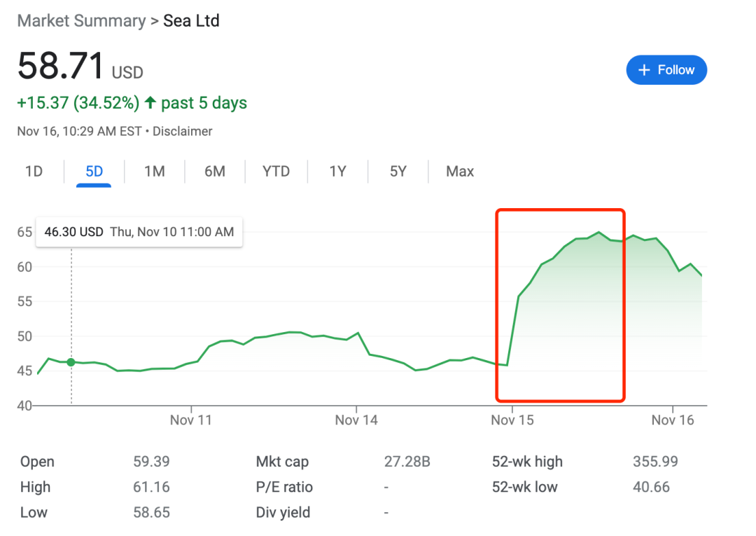The height and width of the screenshot is (536, 756).
Task: Click the '+15.37 (34.52%)' change text
Action: pyautogui.click(x=78, y=103)
